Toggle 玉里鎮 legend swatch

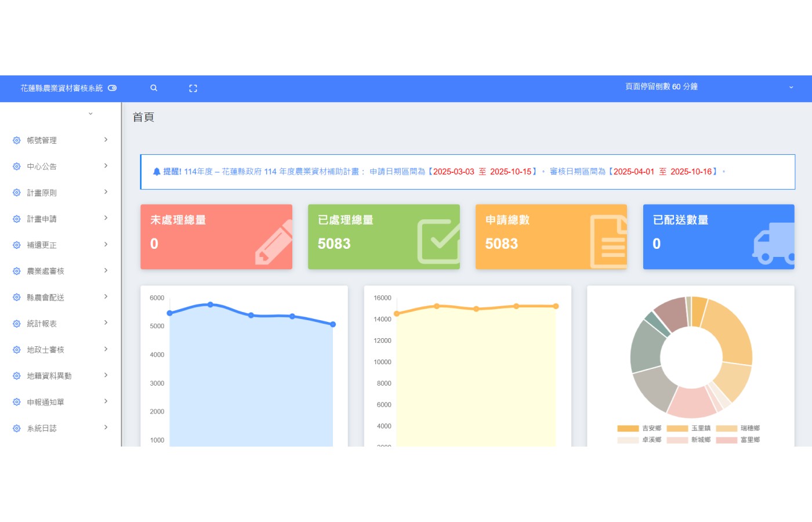pos(677,429)
